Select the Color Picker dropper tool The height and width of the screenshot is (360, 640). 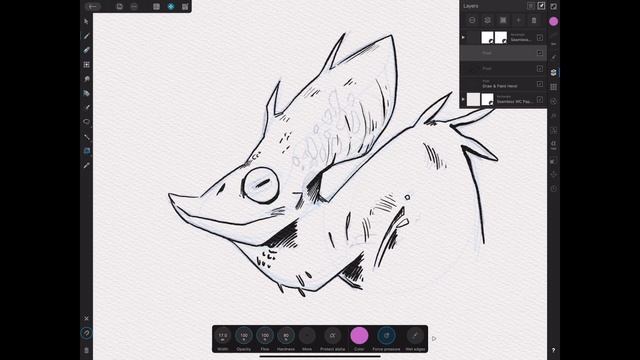click(x=86, y=107)
